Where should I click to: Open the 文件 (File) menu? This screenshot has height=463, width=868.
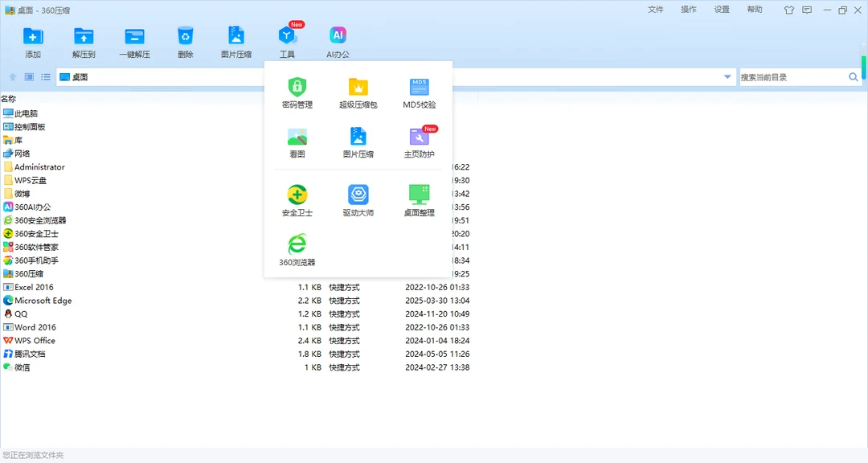(x=656, y=10)
